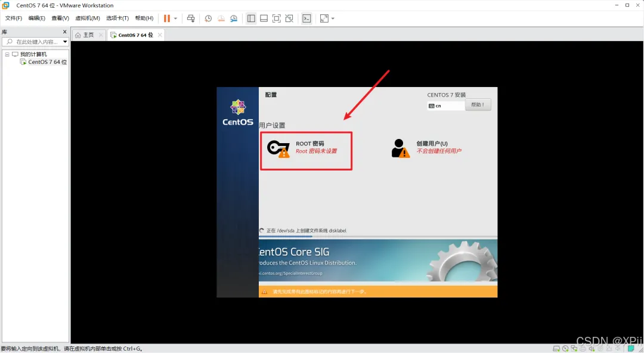Open the 虚拟机(M) menu
The width and height of the screenshot is (644, 353).
88,18
